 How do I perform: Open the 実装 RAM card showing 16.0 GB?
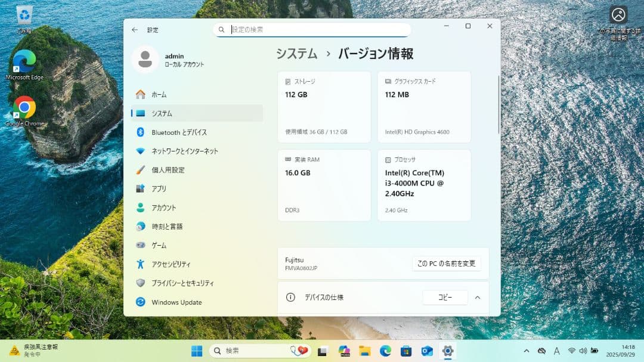(324, 185)
